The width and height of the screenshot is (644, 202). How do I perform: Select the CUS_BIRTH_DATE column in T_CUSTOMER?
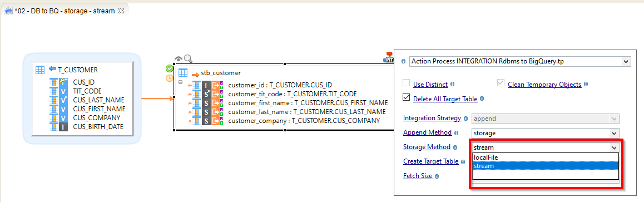(98, 127)
